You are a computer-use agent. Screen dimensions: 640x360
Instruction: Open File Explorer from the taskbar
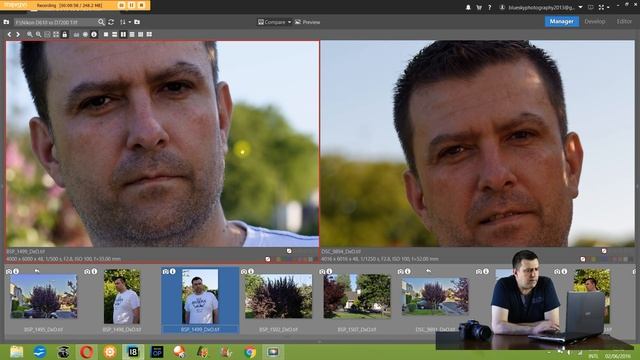pyautogui.click(x=16, y=352)
